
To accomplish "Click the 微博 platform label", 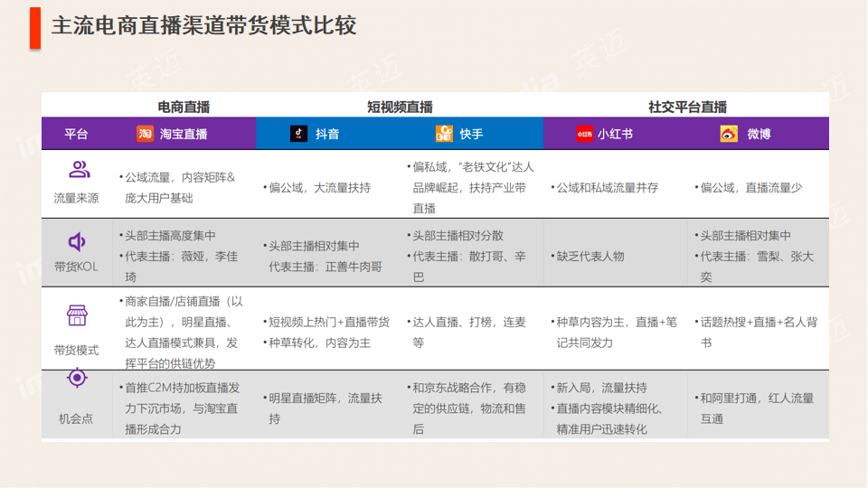I will (759, 134).
